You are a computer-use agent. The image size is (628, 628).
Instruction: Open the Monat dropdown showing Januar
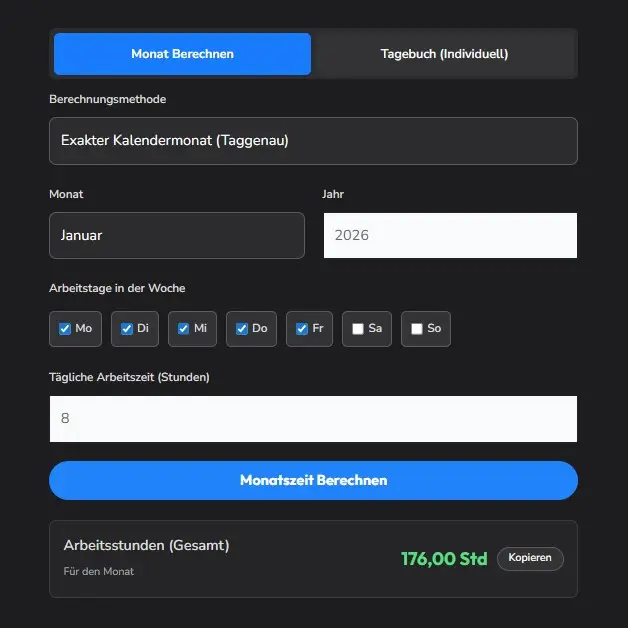click(176, 236)
